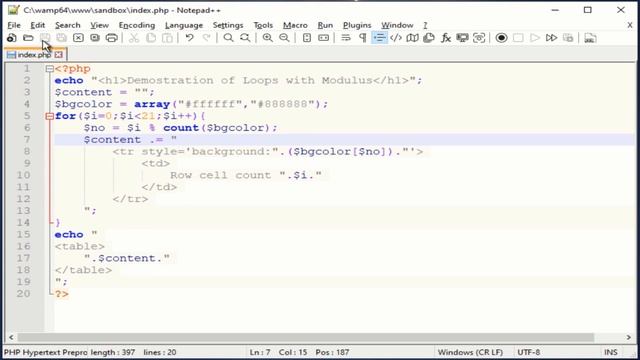Toggle word wrap in the toolbar
The width and height of the screenshot is (640, 360).
[x=346, y=38]
